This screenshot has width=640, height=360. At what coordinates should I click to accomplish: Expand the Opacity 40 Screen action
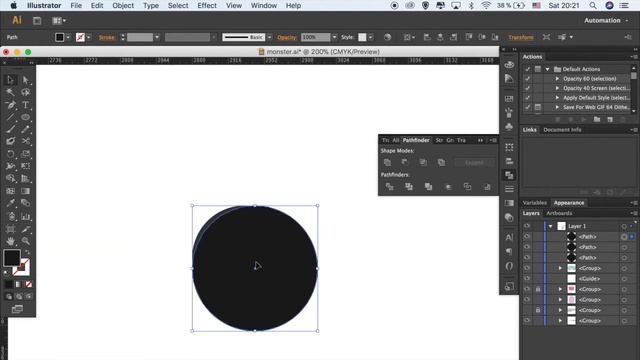557,88
